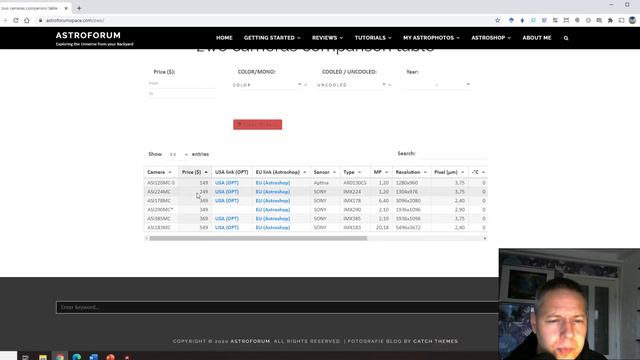Click the Chrome icon in the taskbar
The image size is (640, 360).
point(60,357)
